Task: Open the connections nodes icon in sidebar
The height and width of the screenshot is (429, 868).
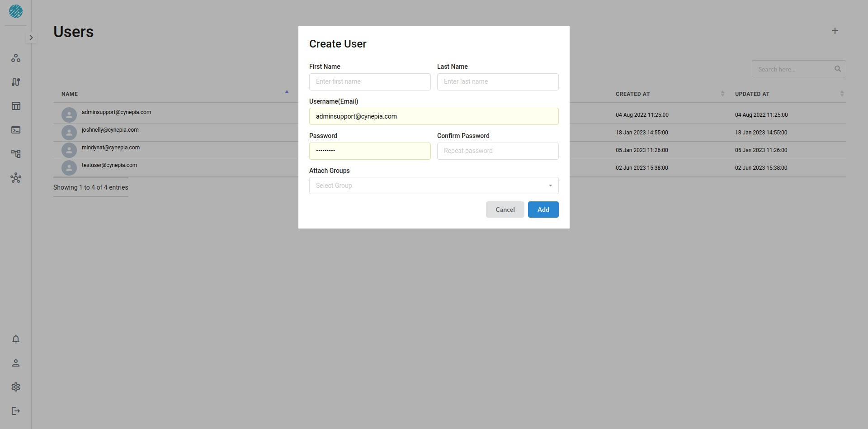Action: pos(16,58)
